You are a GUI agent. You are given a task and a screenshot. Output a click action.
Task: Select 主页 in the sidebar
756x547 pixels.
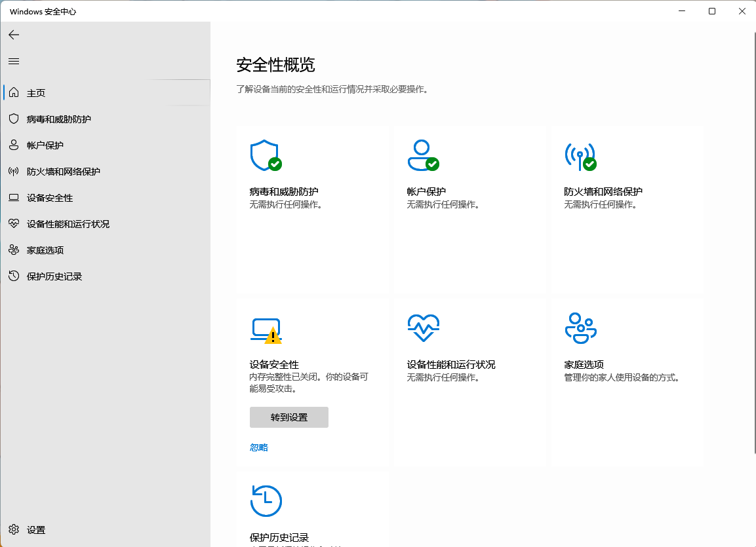(106, 92)
